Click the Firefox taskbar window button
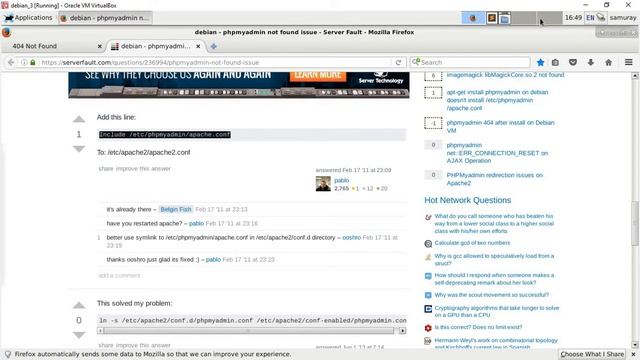This screenshot has height=360, width=640. 105,18
